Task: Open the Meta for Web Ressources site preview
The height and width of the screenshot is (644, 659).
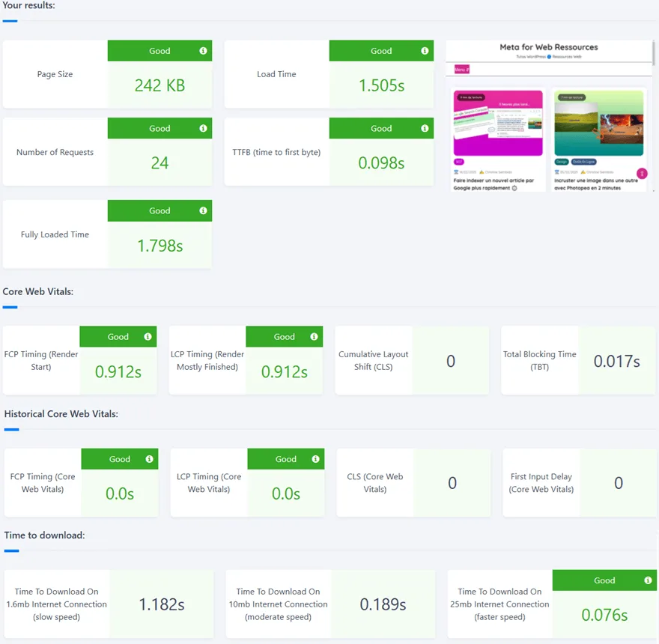Action: (549, 116)
